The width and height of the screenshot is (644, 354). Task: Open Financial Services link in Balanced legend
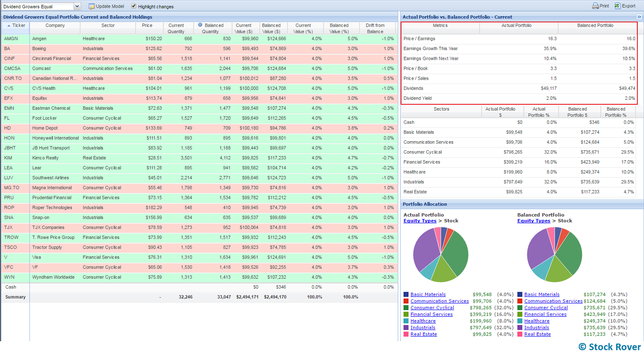coord(545,314)
